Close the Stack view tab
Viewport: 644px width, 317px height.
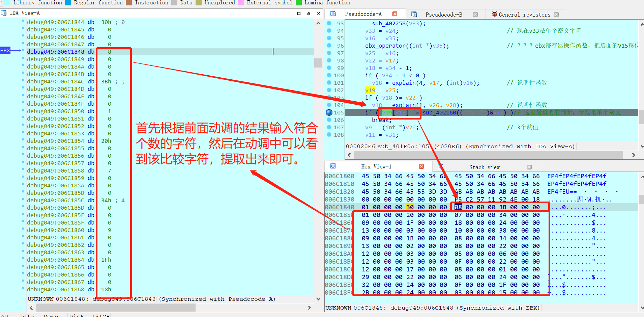529,167
